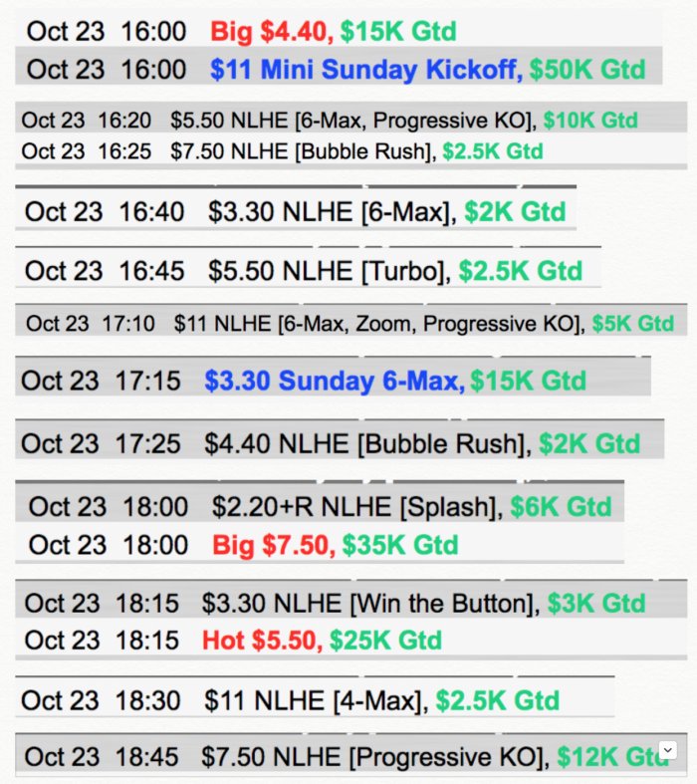
Task: Open the $2.20+R NLHE [Splash] tournament
Action: click(356, 507)
